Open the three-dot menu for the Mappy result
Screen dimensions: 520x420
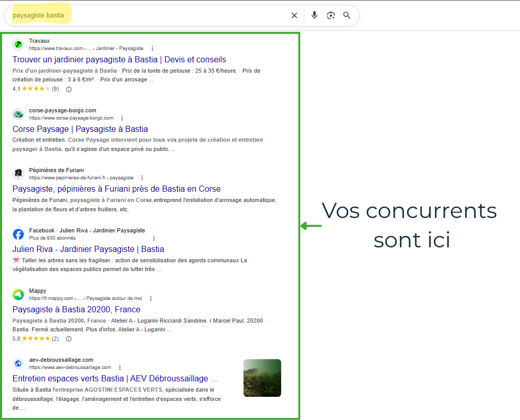click(x=151, y=298)
